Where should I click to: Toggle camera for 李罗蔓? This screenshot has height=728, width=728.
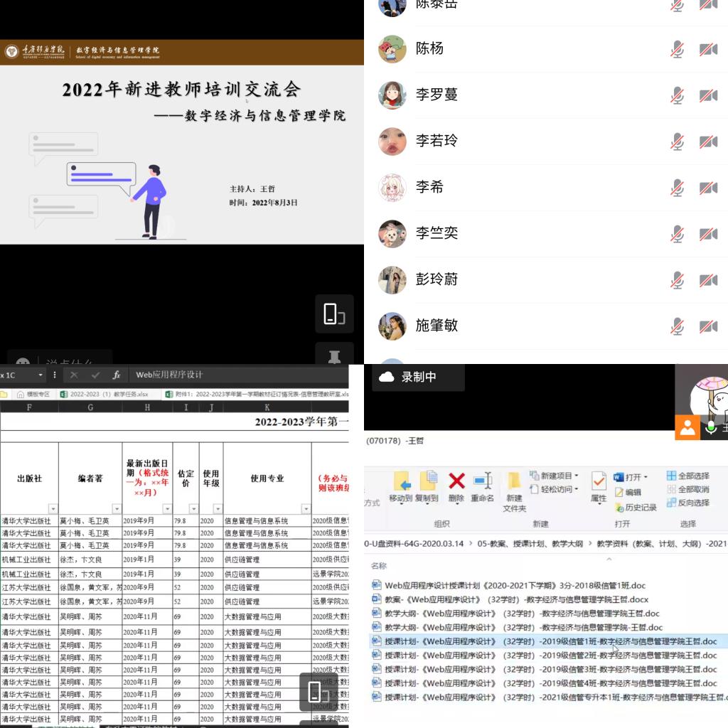[x=708, y=95]
